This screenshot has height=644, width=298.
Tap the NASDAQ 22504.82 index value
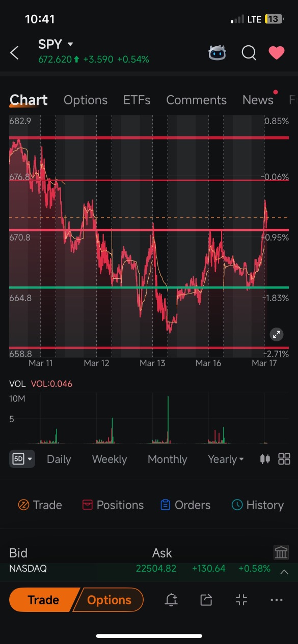click(x=156, y=569)
